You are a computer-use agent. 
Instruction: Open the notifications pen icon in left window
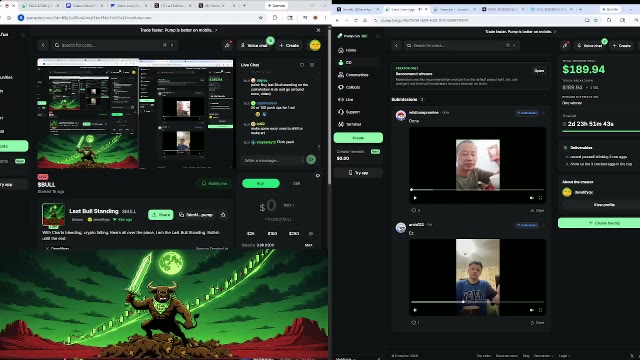tap(227, 45)
